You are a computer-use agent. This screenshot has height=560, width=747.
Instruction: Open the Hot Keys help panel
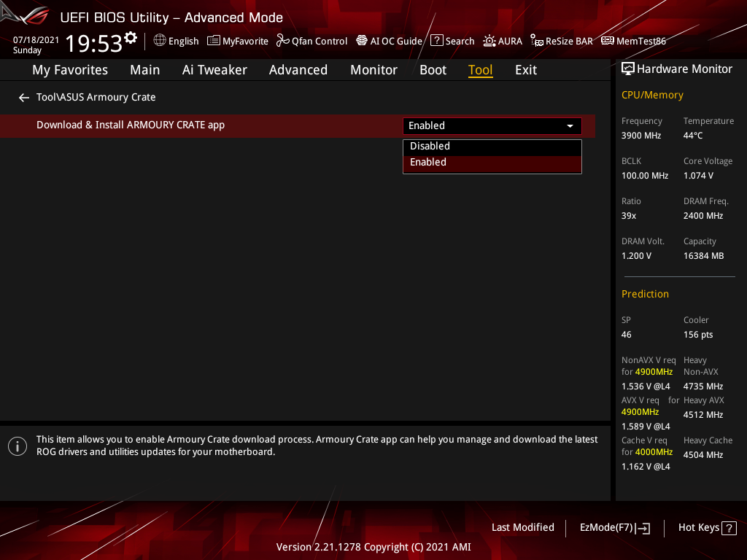click(x=706, y=527)
